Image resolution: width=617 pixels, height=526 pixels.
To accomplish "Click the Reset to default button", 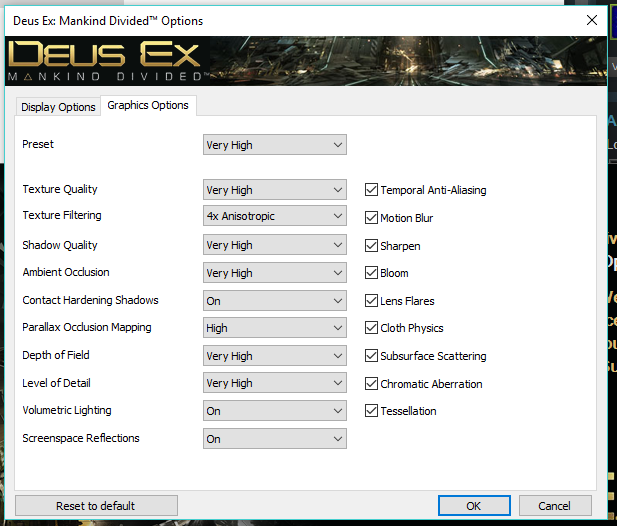I will click(96, 506).
